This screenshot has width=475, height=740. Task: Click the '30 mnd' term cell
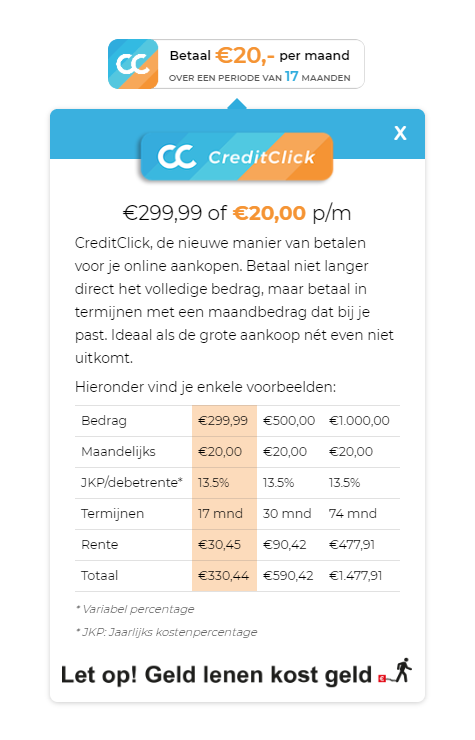[287, 513]
